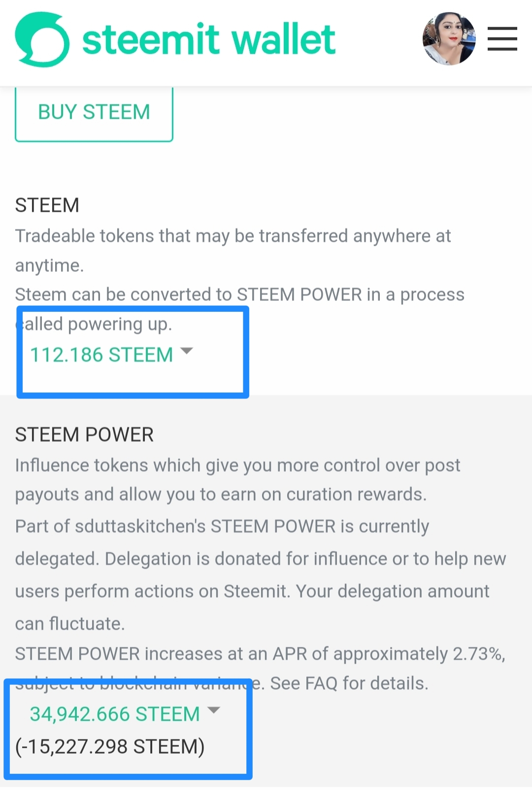Click the "Influence tokens" description line
Image resolution: width=532 pixels, height=790 pixels.
(237, 465)
